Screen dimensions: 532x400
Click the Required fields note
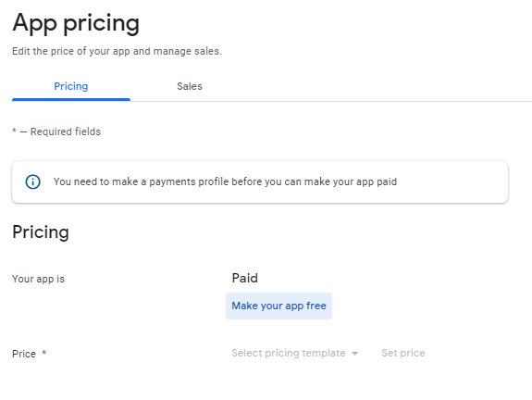56,131
